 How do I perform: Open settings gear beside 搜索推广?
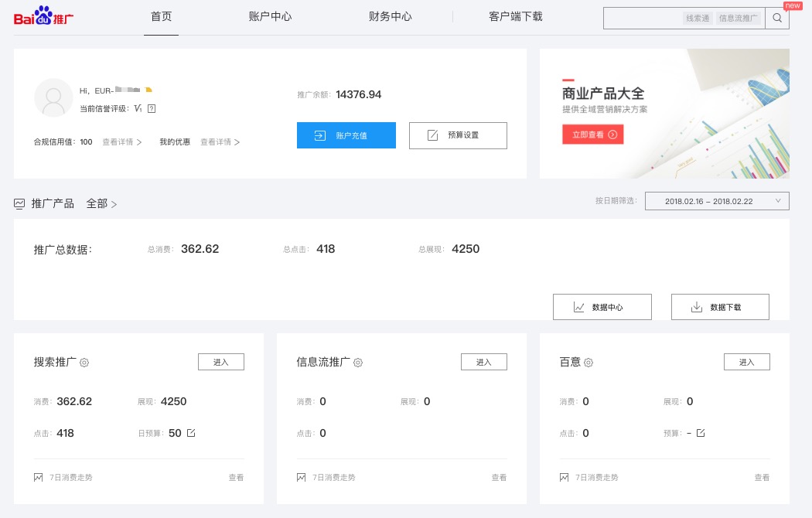click(x=85, y=363)
